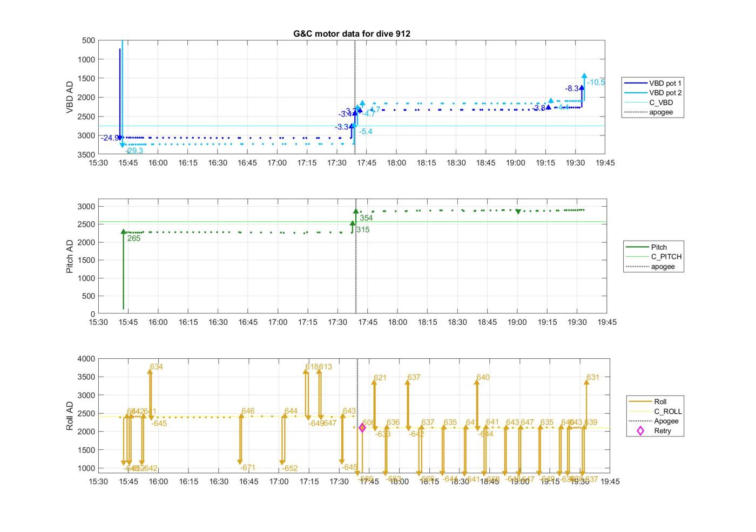Click the '-652' label in the Roll plot
The width and height of the screenshot is (756, 532).
pyautogui.click(x=290, y=468)
